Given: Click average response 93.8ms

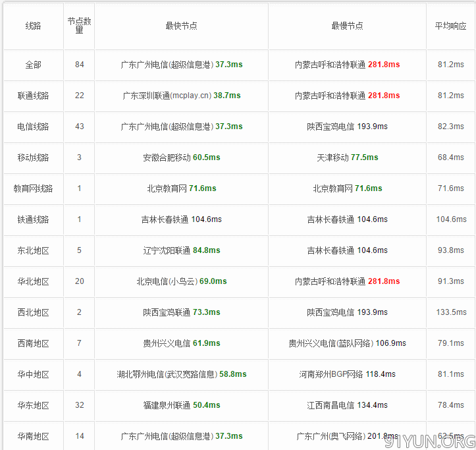Looking at the screenshot, I should tap(450, 250).
